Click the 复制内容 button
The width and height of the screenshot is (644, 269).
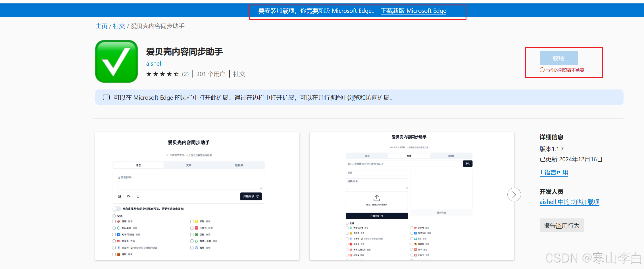coord(441,212)
